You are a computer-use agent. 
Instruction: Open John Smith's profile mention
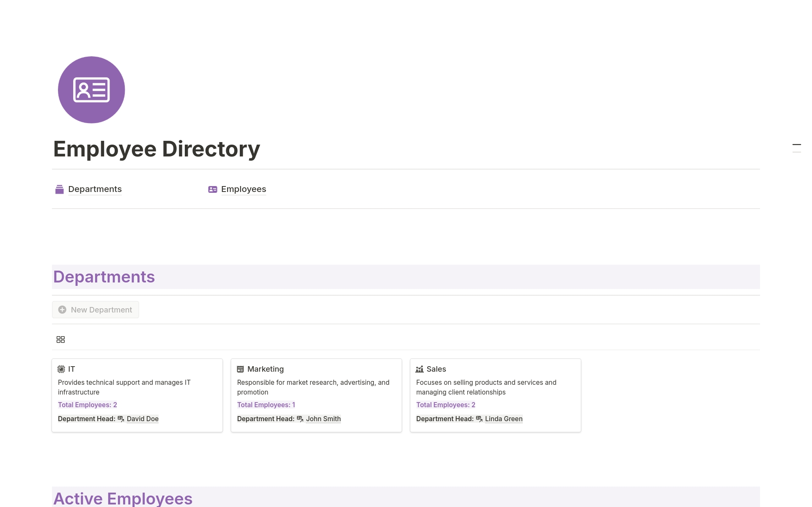[x=323, y=419]
